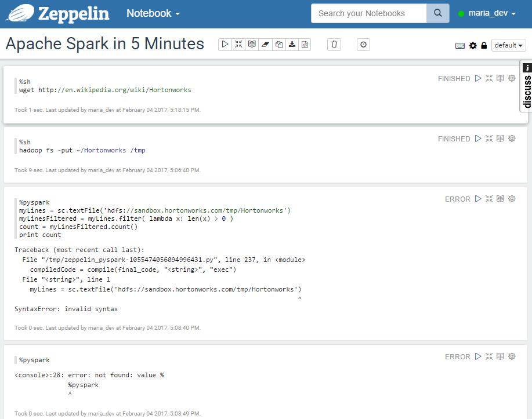Image resolution: width=532 pixels, height=419 pixels.
Task: Open the cron scheduler clock icon
Action: tap(363, 45)
